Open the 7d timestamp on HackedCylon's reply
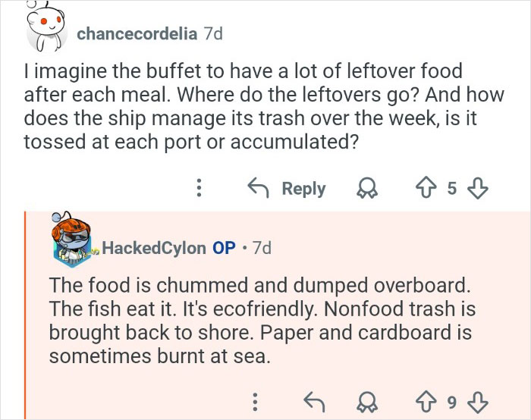 point(262,248)
